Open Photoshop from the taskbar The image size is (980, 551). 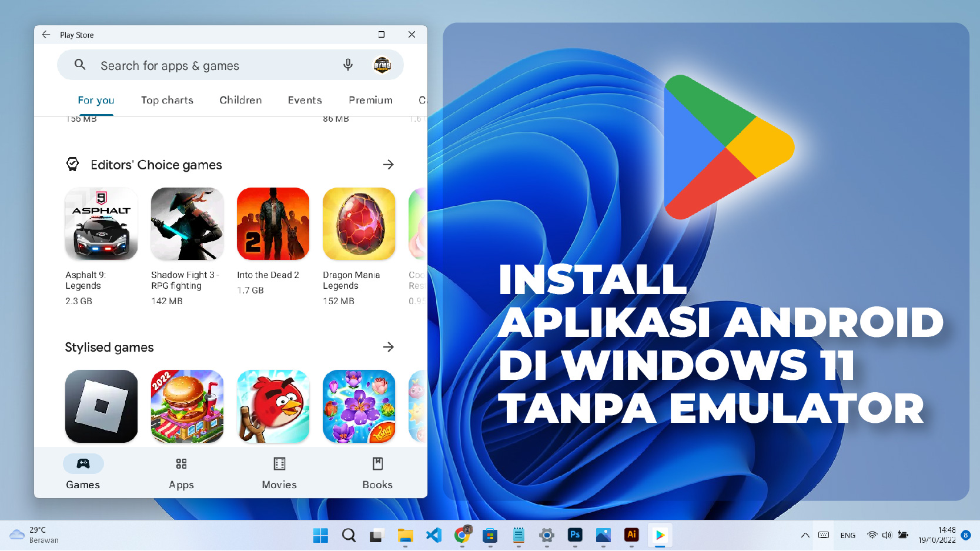pyautogui.click(x=575, y=535)
